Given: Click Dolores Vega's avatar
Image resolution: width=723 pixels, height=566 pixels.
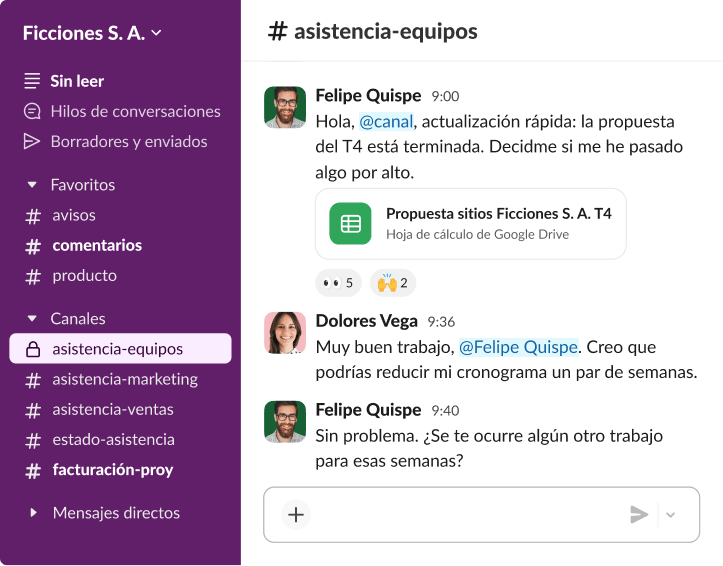Looking at the screenshot, I should pyautogui.click(x=285, y=333).
